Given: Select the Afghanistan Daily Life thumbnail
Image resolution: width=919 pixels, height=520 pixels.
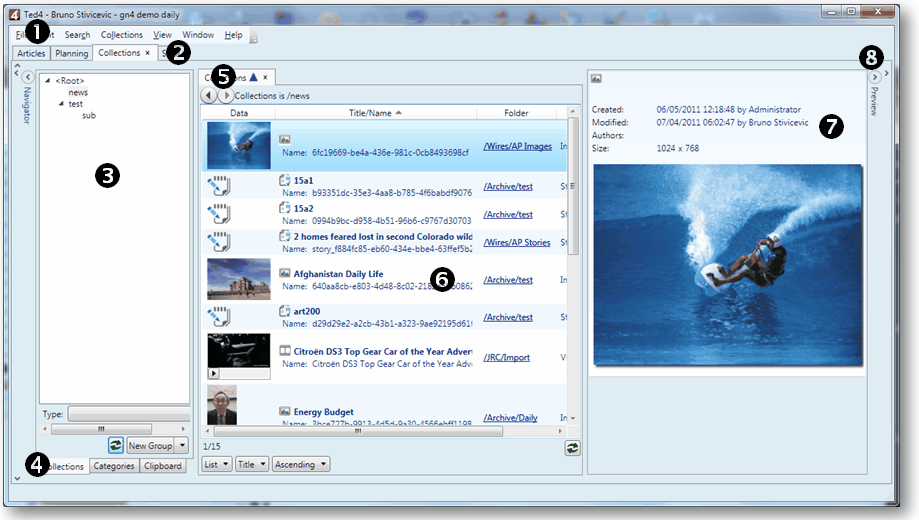Looking at the screenshot, I should pyautogui.click(x=239, y=279).
